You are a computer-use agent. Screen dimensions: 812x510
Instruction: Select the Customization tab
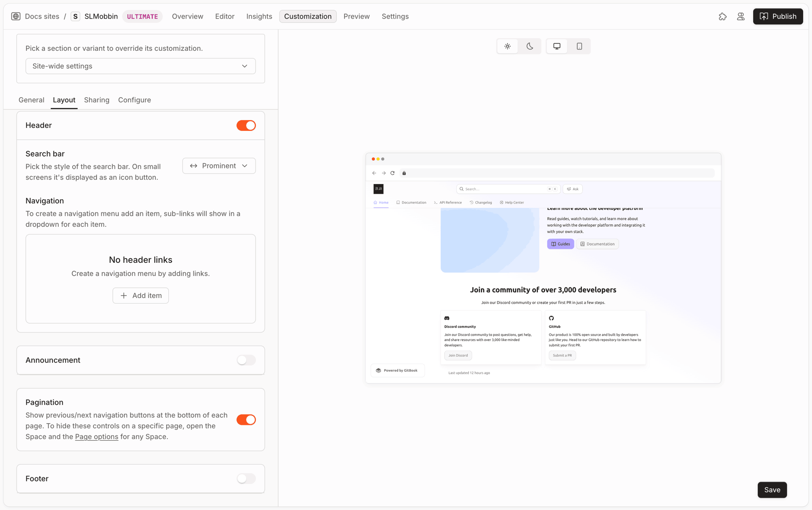[x=307, y=16]
